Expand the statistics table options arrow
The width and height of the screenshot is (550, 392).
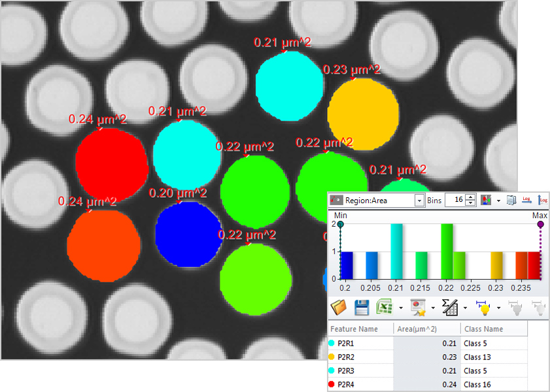click(x=464, y=307)
